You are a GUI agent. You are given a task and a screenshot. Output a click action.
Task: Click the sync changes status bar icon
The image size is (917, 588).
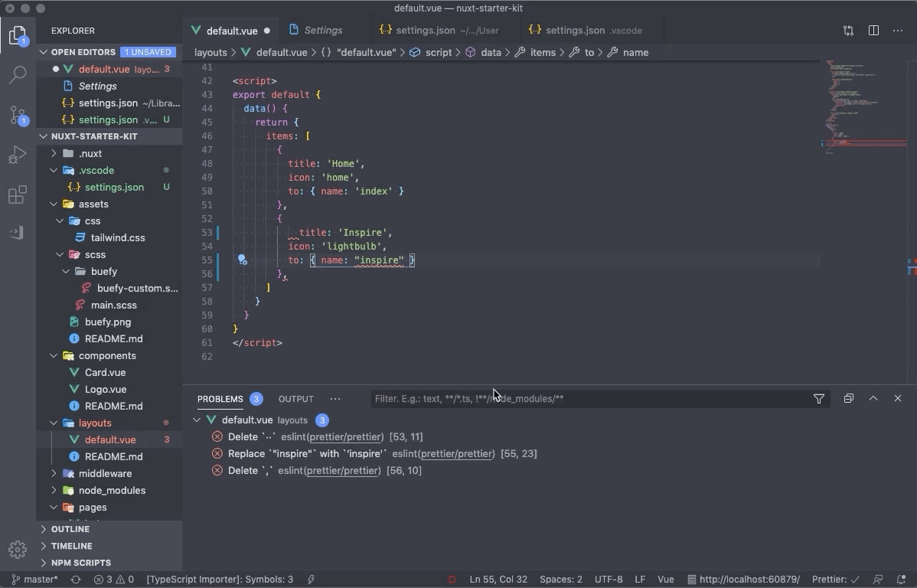(x=76, y=580)
